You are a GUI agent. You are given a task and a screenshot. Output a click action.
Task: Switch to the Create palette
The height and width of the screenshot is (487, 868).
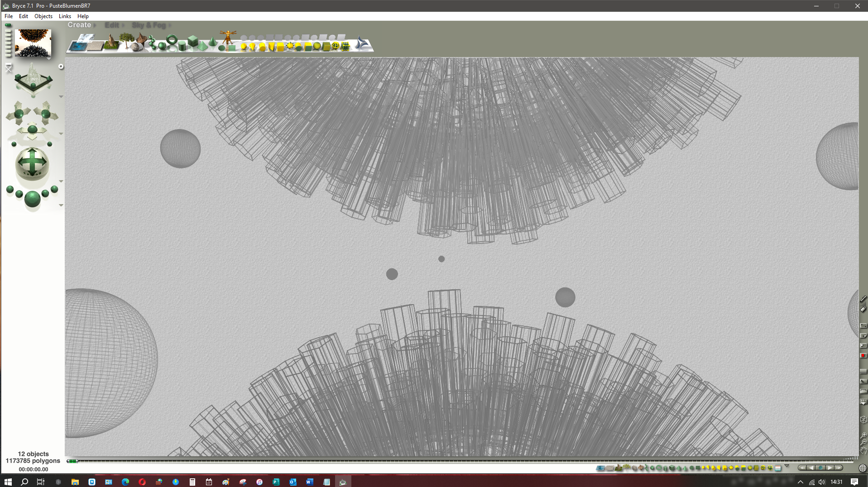(79, 25)
